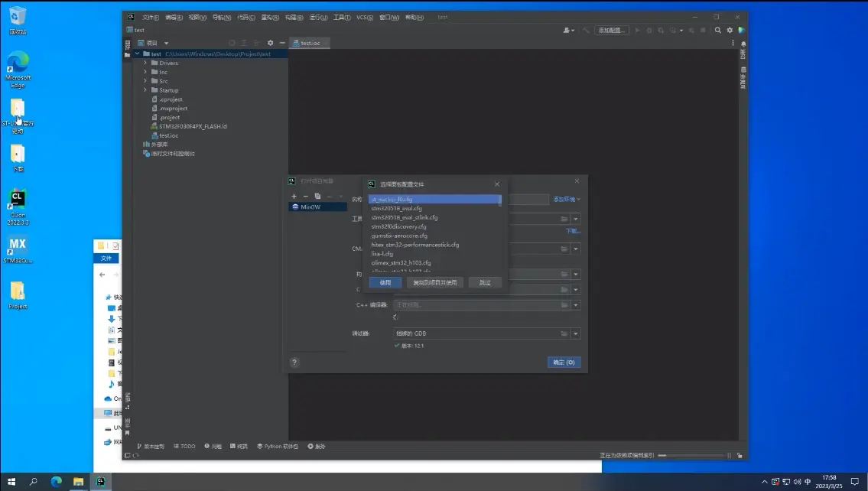
Task: Expand the Startup folder in project tree
Action: (145, 90)
